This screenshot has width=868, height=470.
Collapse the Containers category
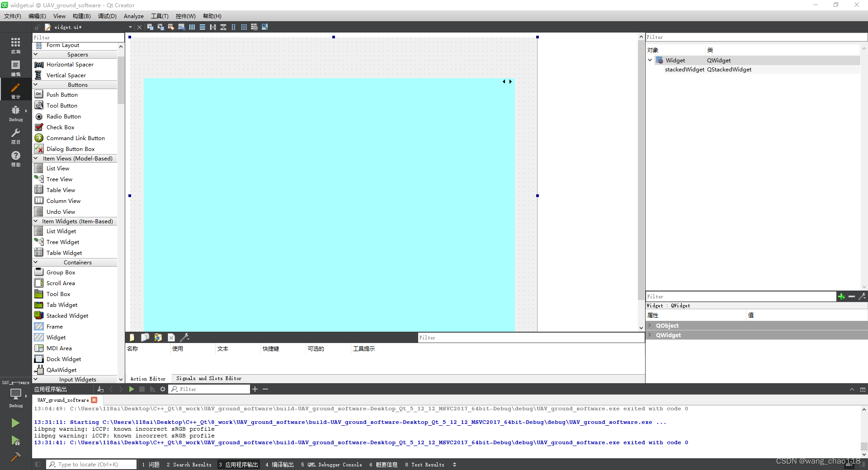[36, 262]
